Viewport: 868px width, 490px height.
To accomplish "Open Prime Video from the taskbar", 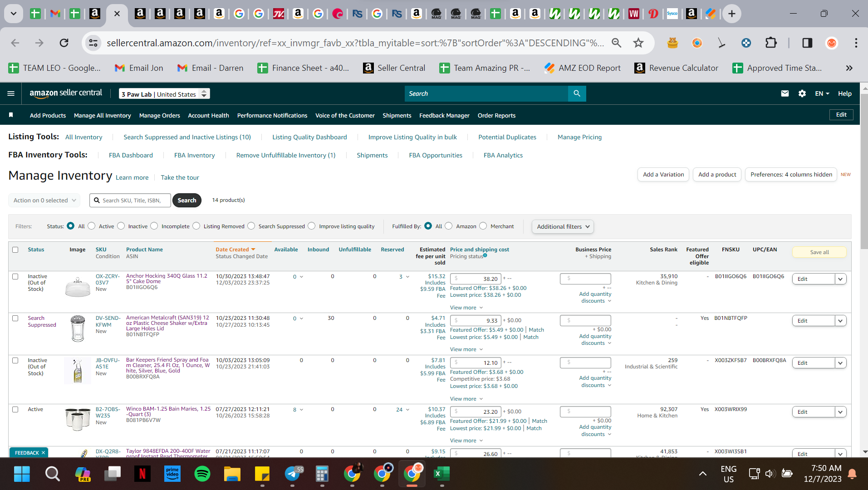I will [172, 474].
